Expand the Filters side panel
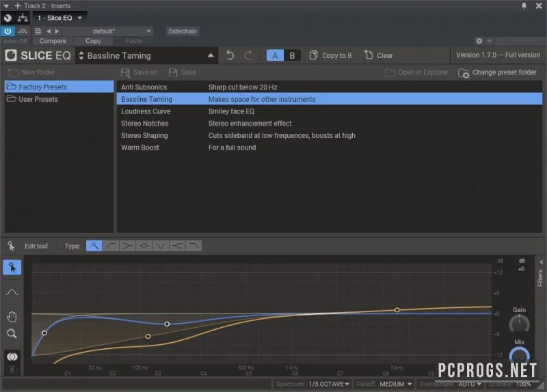Viewport: 547px width, 392px height. (x=541, y=274)
